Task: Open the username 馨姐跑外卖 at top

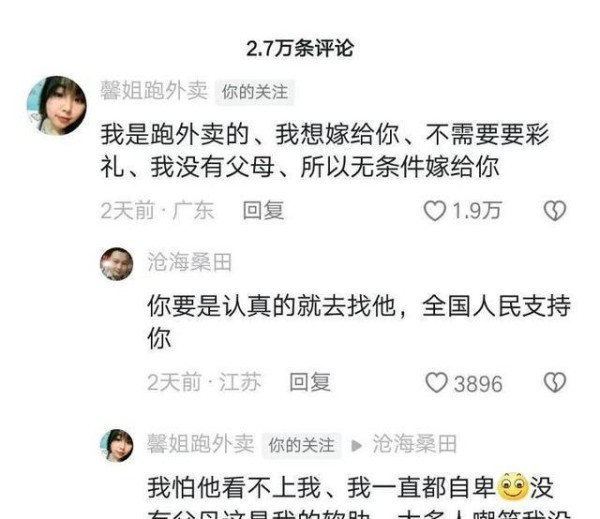Action: tap(154, 91)
